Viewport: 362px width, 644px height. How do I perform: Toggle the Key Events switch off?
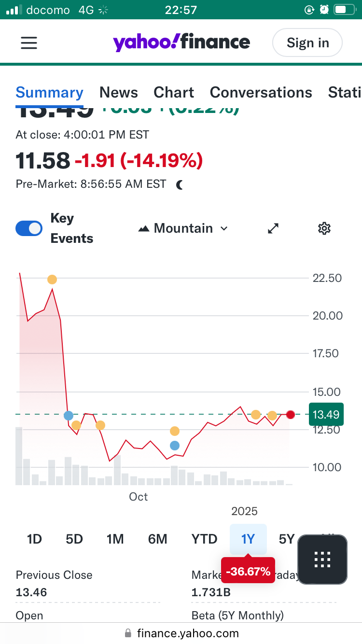(x=29, y=228)
